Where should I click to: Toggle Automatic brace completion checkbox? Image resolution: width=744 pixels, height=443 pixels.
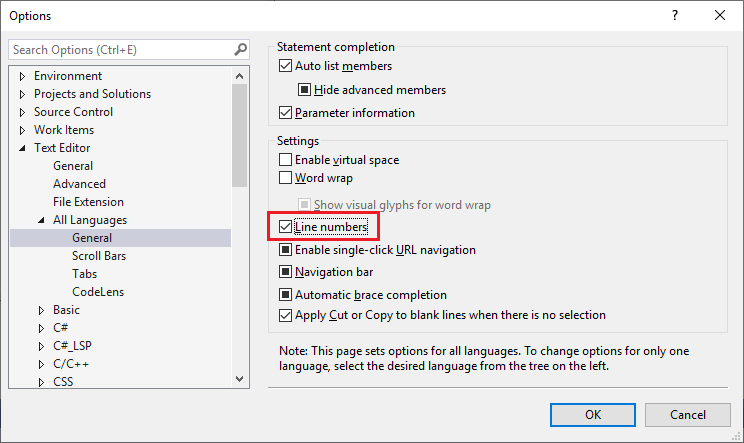tap(285, 295)
